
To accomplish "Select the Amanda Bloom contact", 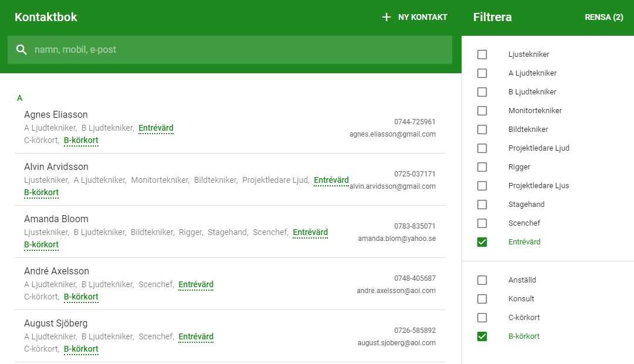I will point(56,219).
